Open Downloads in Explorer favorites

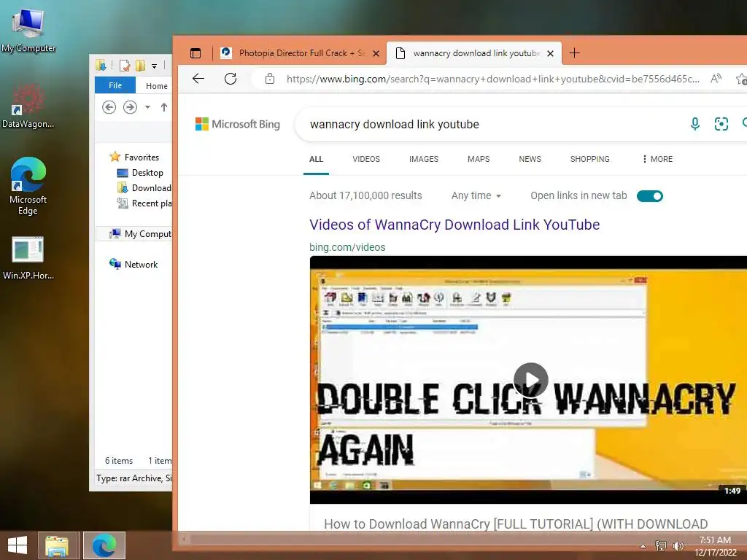[x=144, y=187]
